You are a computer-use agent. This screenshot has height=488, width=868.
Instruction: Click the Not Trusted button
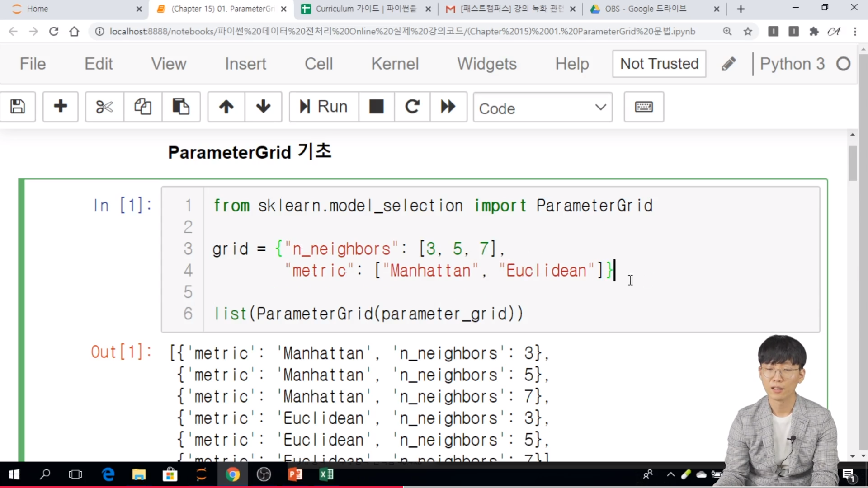(659, 64)
